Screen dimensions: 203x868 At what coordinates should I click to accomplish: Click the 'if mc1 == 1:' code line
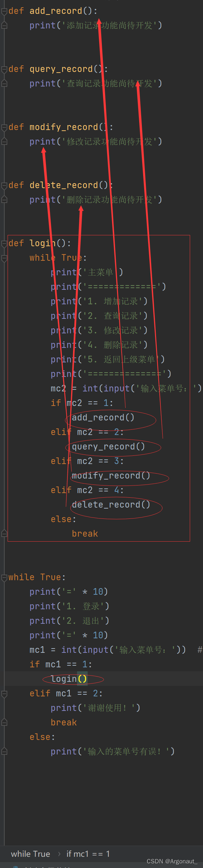[61, 664]
